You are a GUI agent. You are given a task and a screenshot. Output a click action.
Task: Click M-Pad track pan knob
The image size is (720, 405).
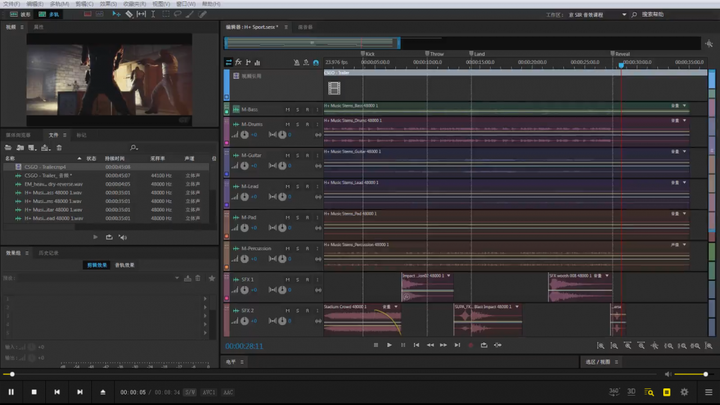pyautogui.click(x=282, y=228)
